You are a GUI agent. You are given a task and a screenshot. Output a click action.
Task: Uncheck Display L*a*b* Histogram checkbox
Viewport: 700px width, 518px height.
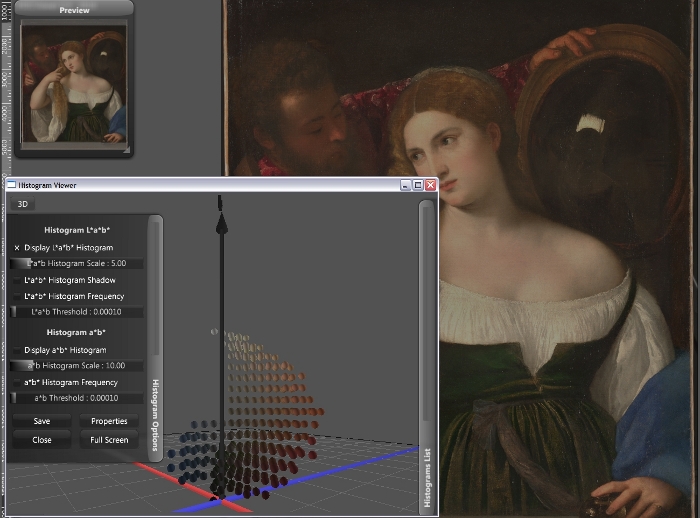17,248
